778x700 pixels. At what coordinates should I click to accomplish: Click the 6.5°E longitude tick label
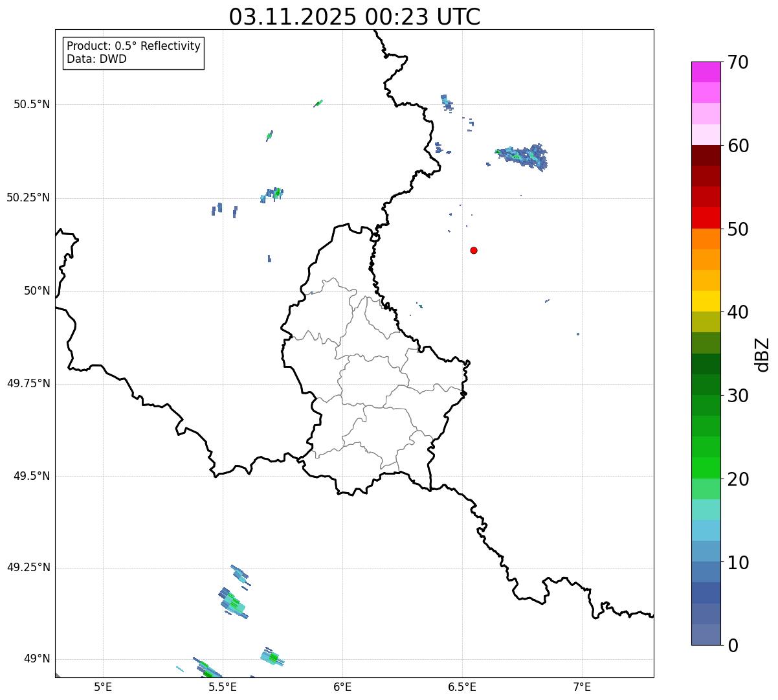tap(462, 686)
